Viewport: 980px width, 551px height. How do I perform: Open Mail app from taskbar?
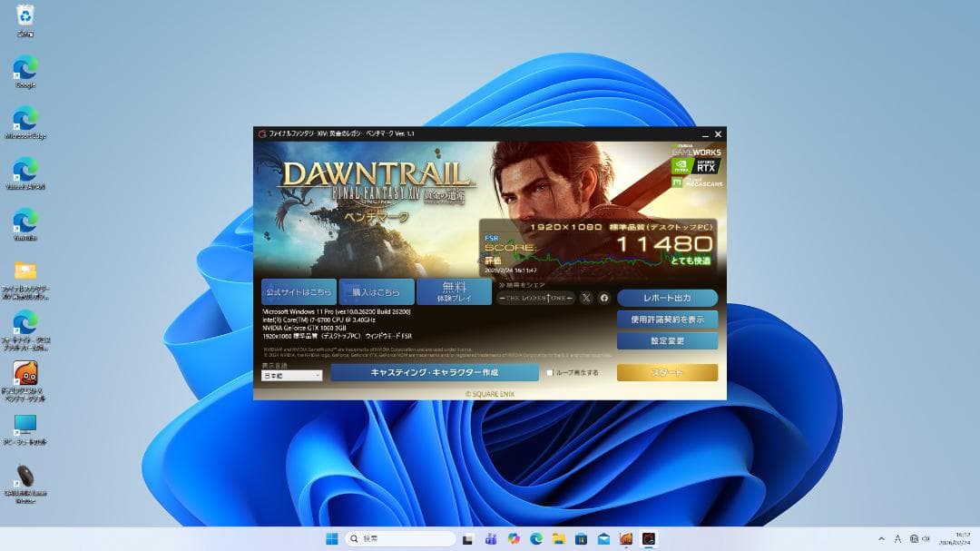pyautogui.click(x=603, y=538)
